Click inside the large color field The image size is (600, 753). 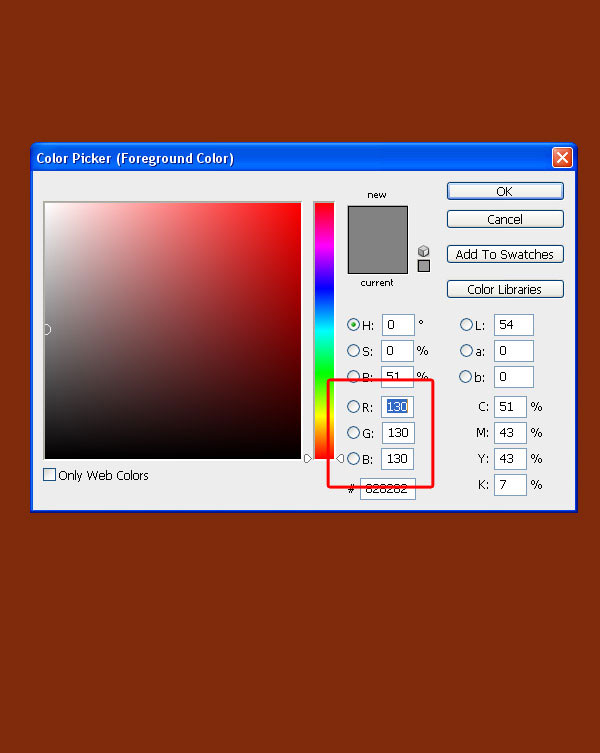pyautogui.click(x=172, y=330)
